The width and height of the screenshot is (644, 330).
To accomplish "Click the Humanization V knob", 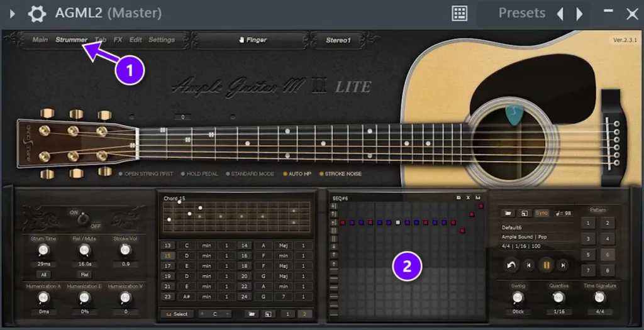I will click(x=125, y=297).
